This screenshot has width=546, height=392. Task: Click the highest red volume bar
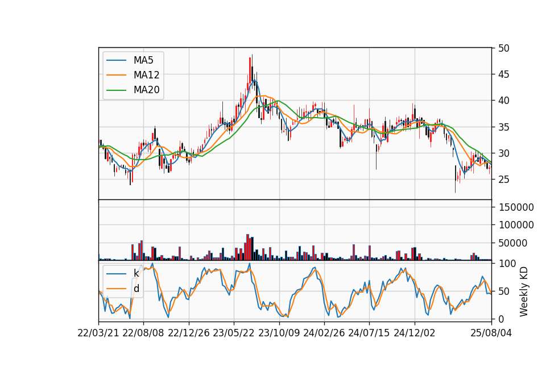click(247, 247)
